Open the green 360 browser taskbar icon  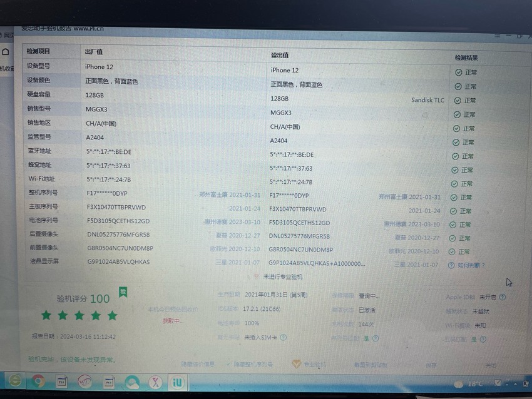[x=14, y=380]
